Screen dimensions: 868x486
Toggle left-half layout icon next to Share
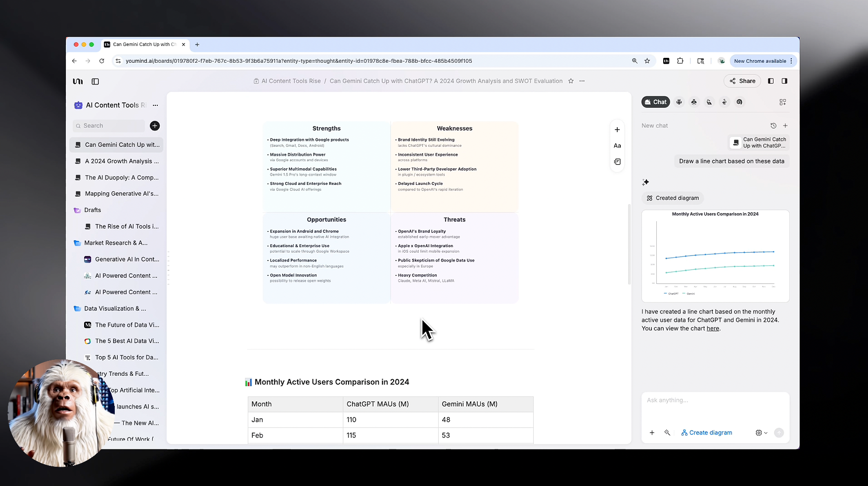(771, 81)
